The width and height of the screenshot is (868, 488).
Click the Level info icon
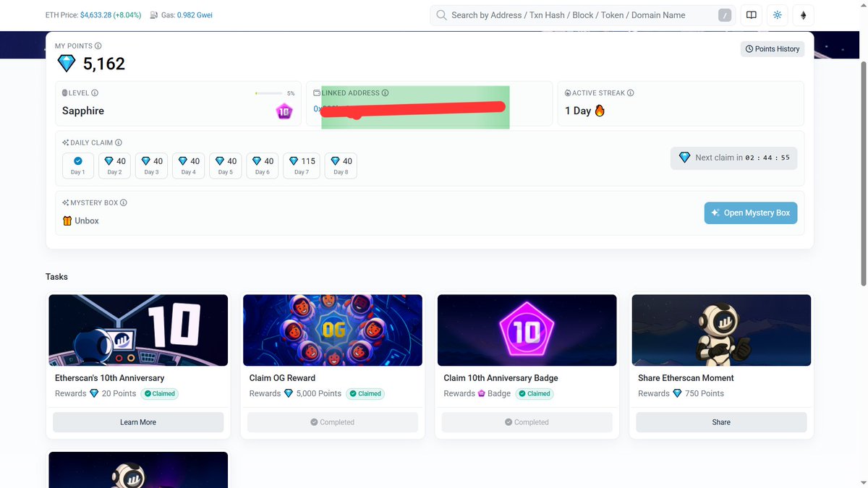click(x=95, y=93)
